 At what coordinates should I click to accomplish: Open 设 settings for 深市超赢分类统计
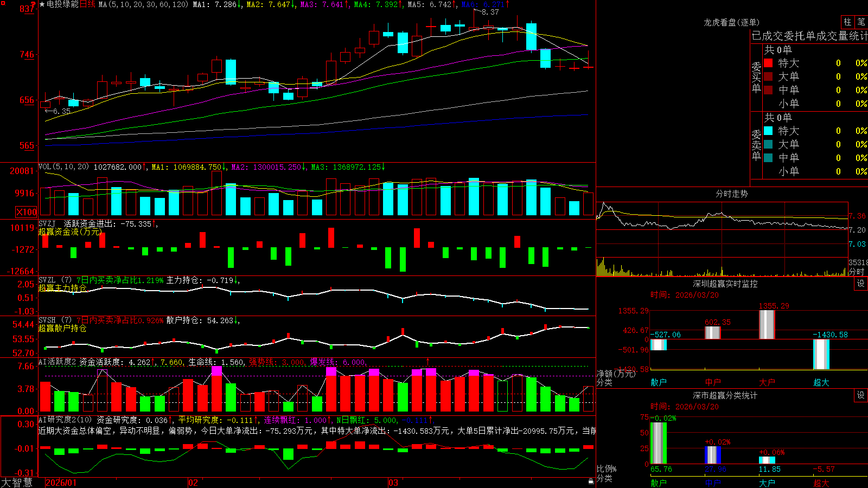coord(861,395)
